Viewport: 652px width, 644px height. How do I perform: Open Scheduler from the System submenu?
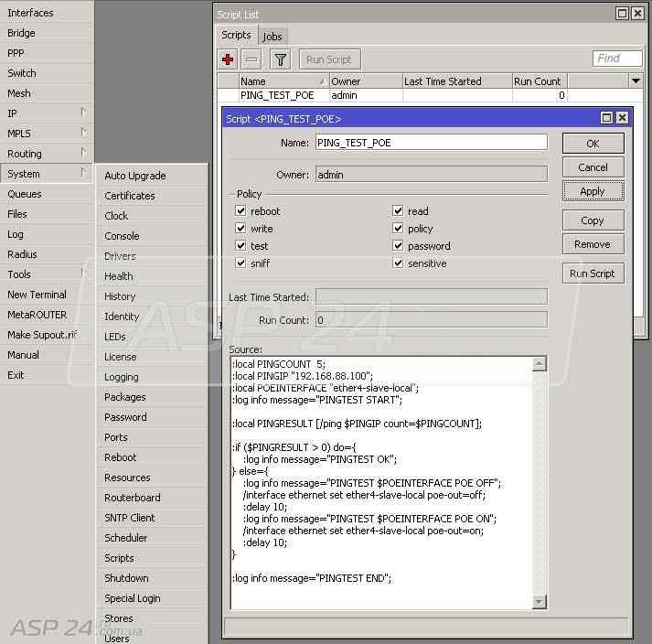[x=125, y=538]
